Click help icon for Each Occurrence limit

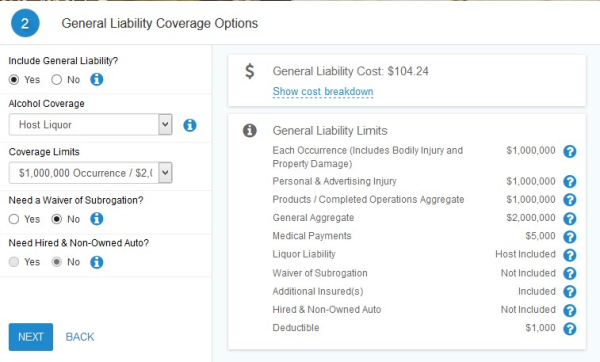click(570, 152)
